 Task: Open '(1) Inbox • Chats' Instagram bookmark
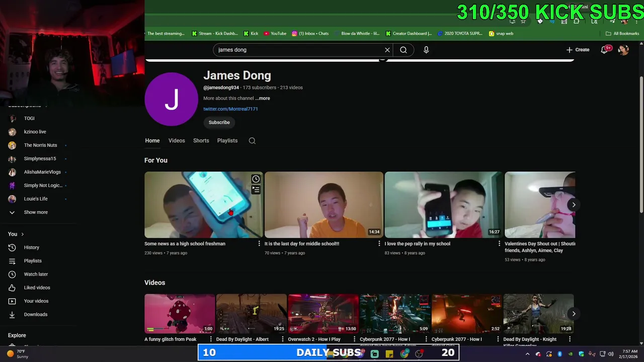(310, 34)
